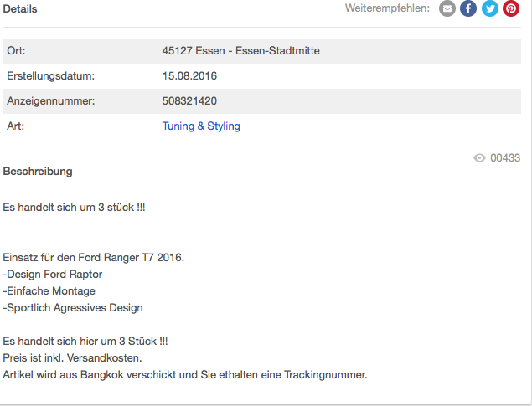The height and width of the screenshot is (406, 532).
Task: Share the listing via email icon
Action: tap(447, 8)
